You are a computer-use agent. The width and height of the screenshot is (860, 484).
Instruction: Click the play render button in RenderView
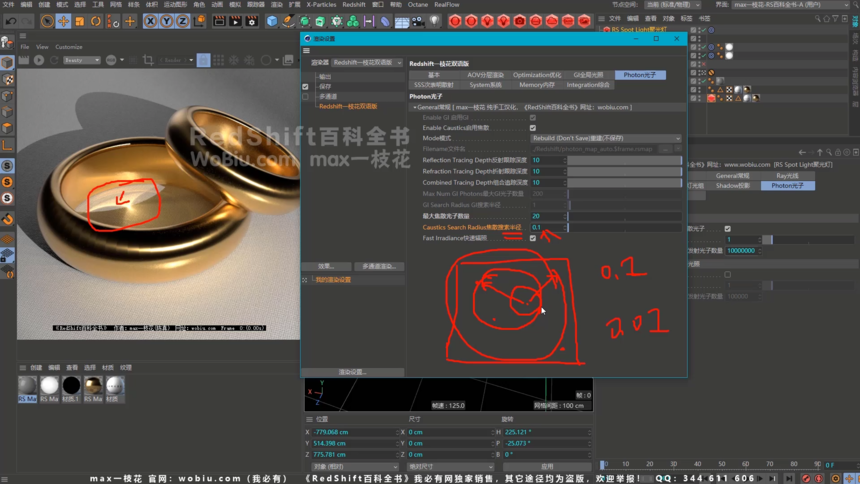[38, 60]
